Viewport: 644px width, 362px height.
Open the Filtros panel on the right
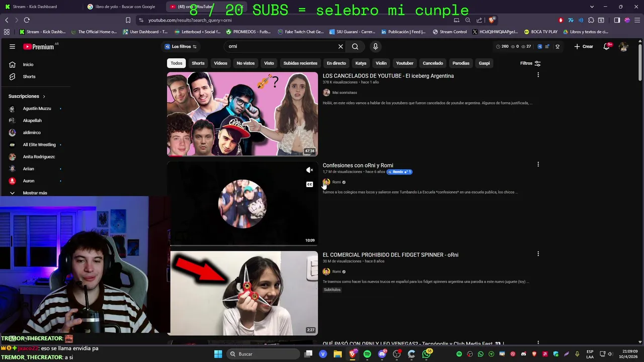click(530, 63)
